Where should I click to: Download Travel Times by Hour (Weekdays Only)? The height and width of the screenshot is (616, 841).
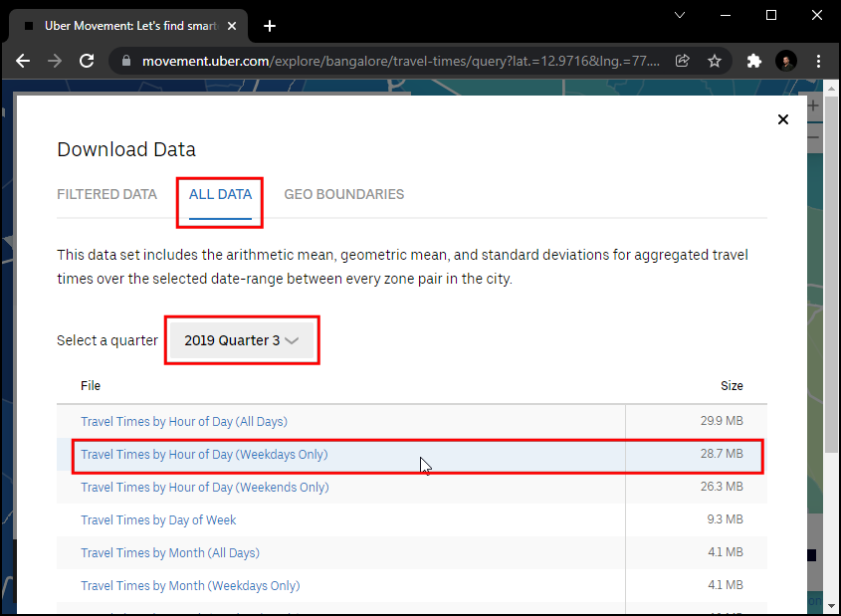(x=203, y=455)
